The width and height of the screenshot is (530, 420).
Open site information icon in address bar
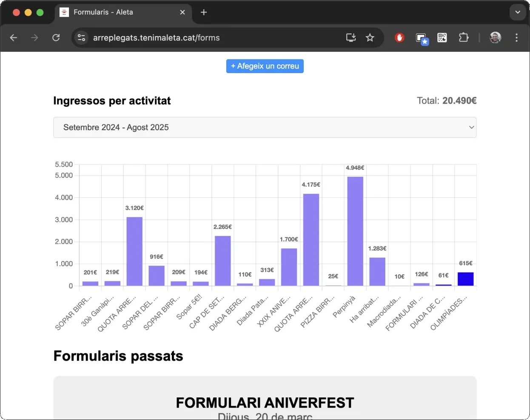pyautogui.click(x=81, y=38)
